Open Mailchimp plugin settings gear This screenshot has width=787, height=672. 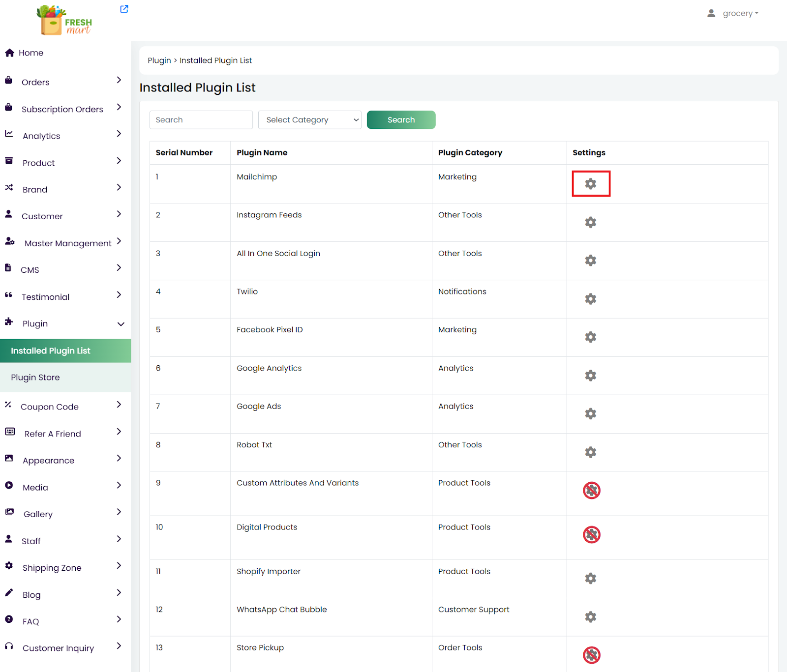point(590,184)
